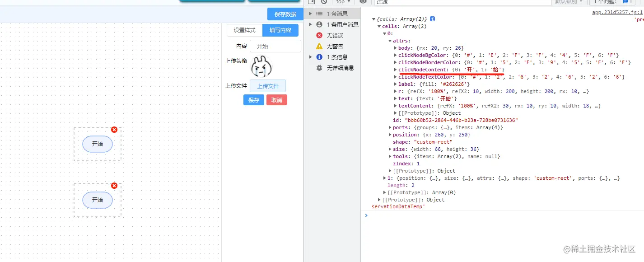
Task: Collapse the root {cells: Array(2)} object
Action: [373, 19]
